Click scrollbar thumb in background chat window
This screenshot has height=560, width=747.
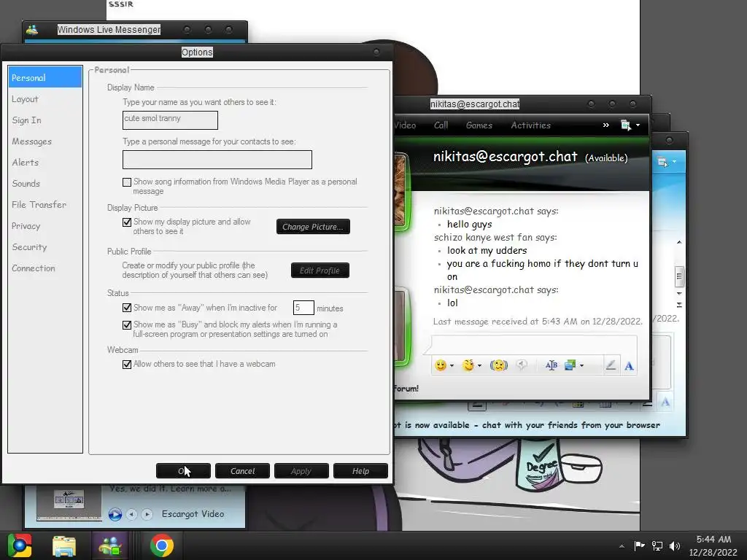click(x=679, y=276)
